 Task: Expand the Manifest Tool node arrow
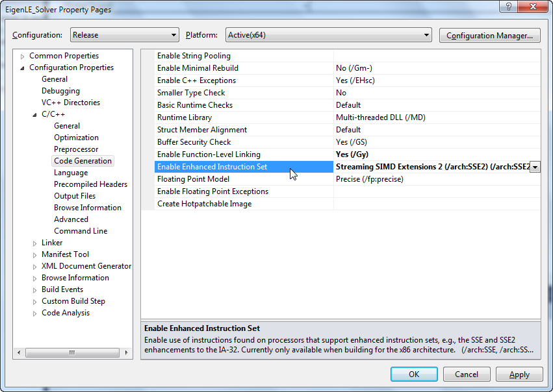coord(35,255)
